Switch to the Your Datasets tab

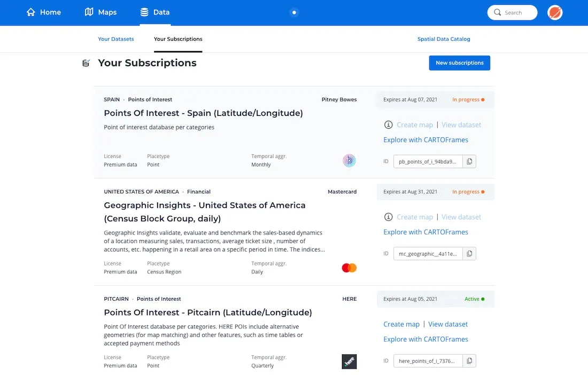coord(116,38)
